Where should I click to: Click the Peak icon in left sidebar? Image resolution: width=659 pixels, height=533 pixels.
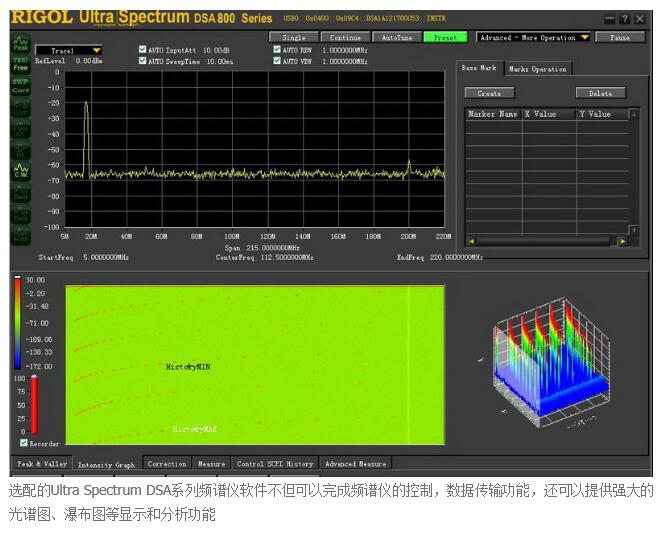coord(20,46)
